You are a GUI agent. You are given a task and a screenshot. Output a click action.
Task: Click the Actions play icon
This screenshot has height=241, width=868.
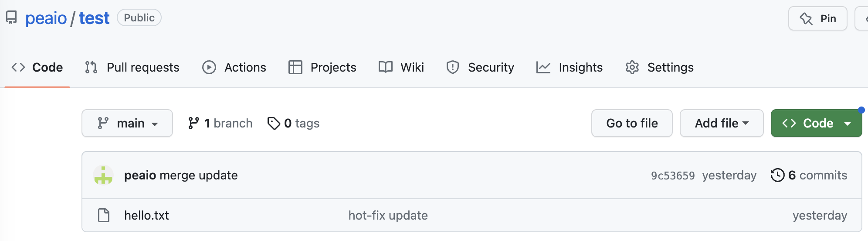pos(209,67)
